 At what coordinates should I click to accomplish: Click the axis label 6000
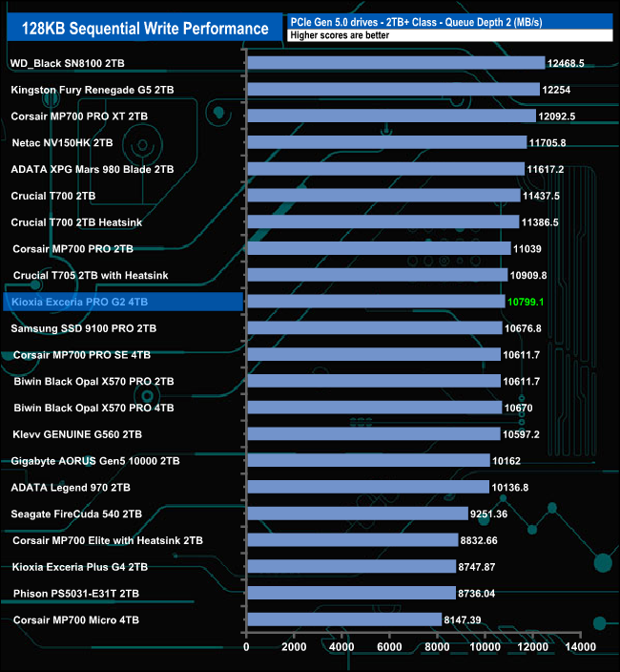tap(389, 647)
